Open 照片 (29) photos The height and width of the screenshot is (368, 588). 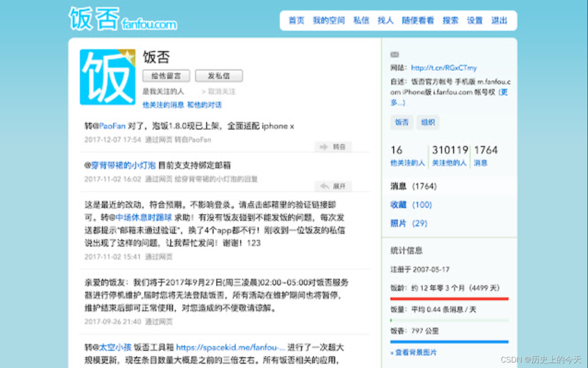click(x=409, y=224)
